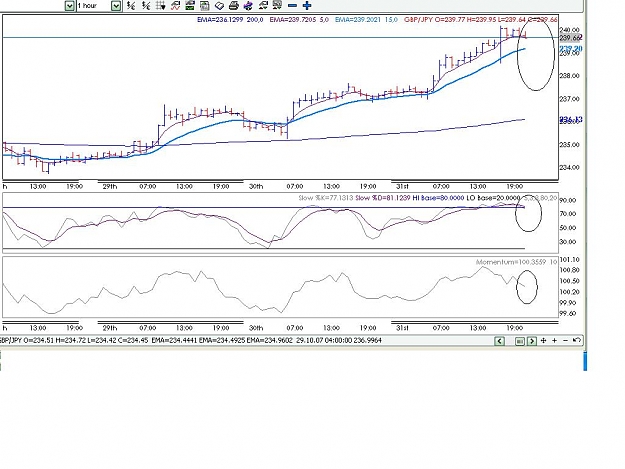Screen dimensions: 625x469
Task: Click the 237.00 price axis label
Action: point(570,99)
